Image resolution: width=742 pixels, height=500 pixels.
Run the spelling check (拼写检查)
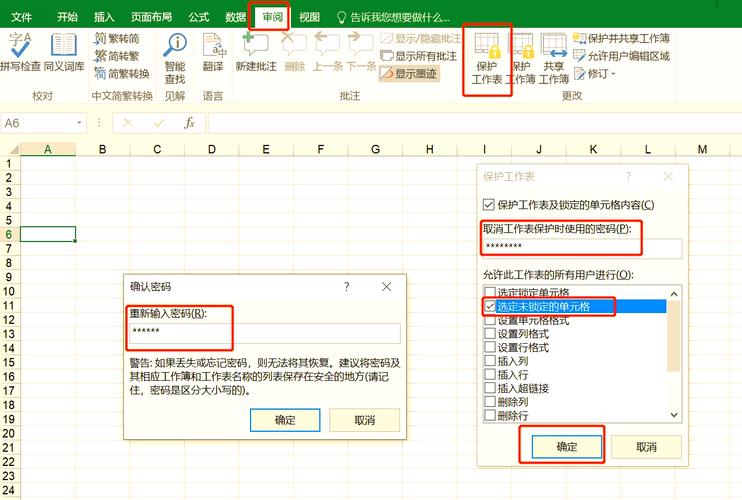point(20,52)
